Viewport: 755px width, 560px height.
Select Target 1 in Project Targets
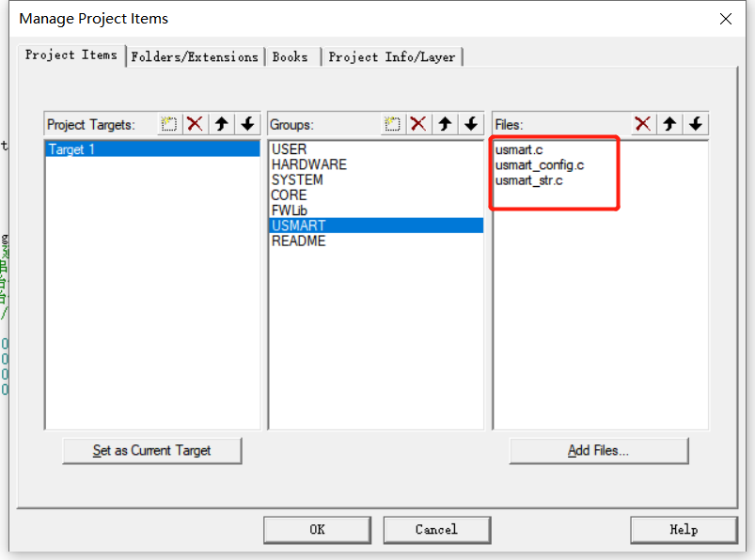point(152,149)
